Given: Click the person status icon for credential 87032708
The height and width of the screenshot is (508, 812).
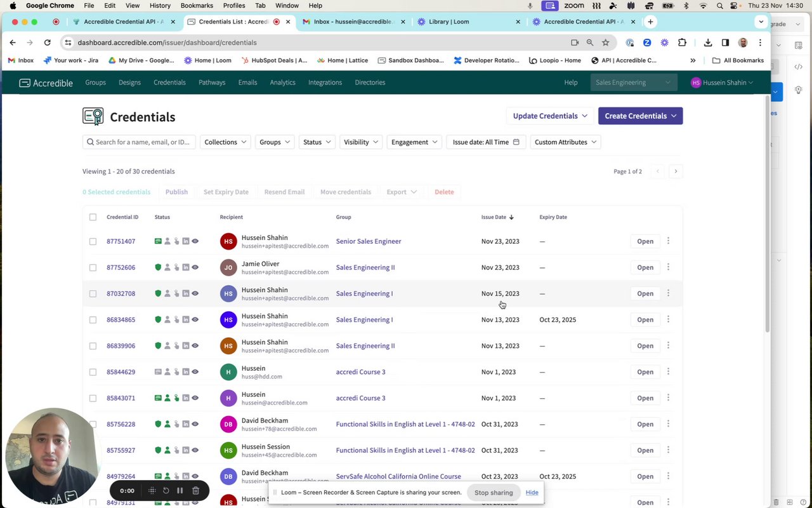Looking at the screenshot, I should click(x=167, y=293).
